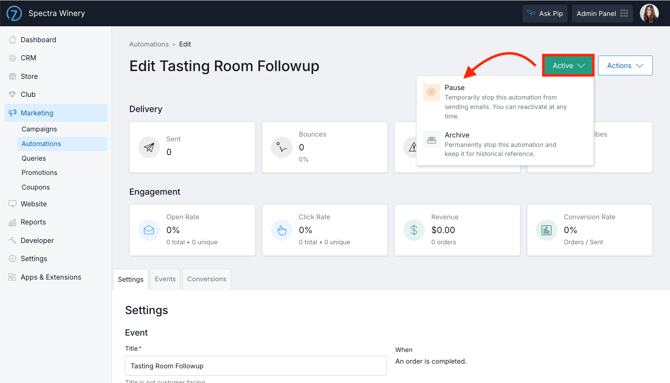This screenshot has height=383, width=670.
Task: Click the Developer sidebar icon
Action: coord(12,240)
